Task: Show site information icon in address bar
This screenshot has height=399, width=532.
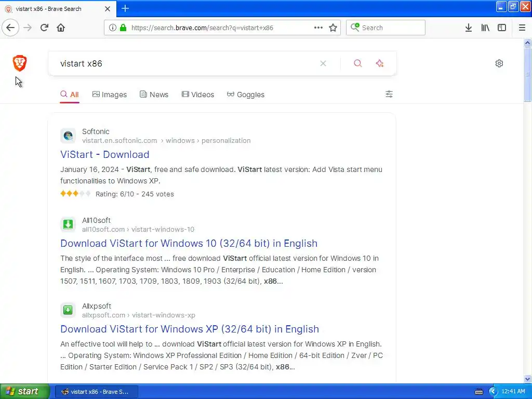Action: click(113, 28)
